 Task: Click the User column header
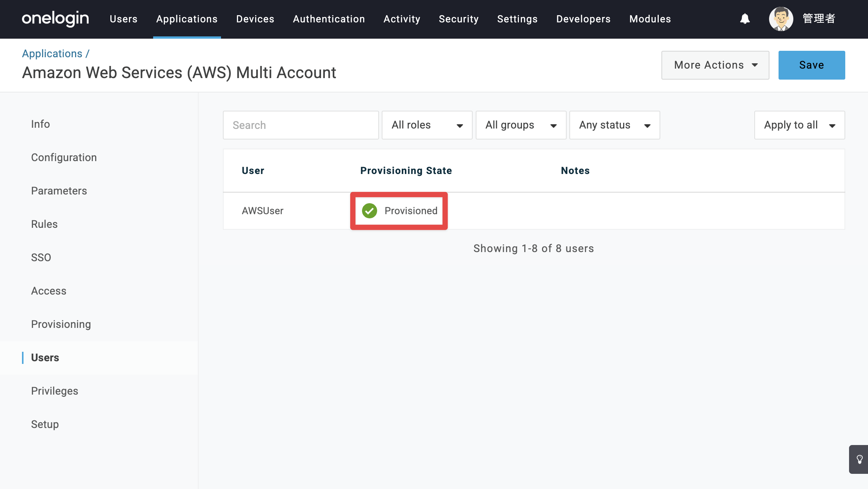coord(253,171)
